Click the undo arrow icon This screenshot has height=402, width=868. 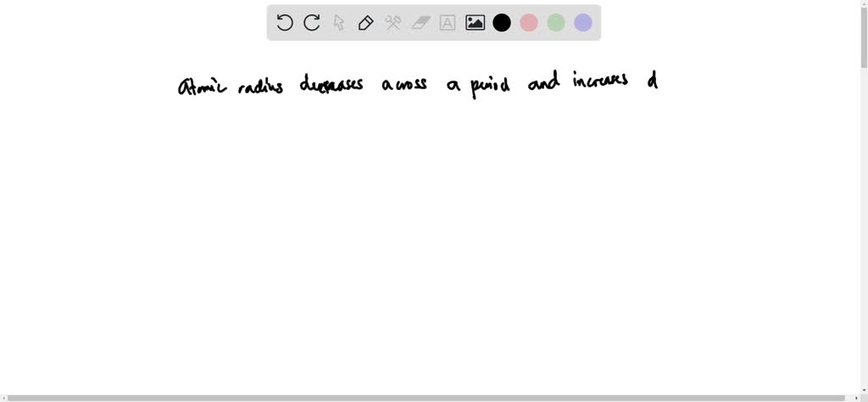[285, 23]
